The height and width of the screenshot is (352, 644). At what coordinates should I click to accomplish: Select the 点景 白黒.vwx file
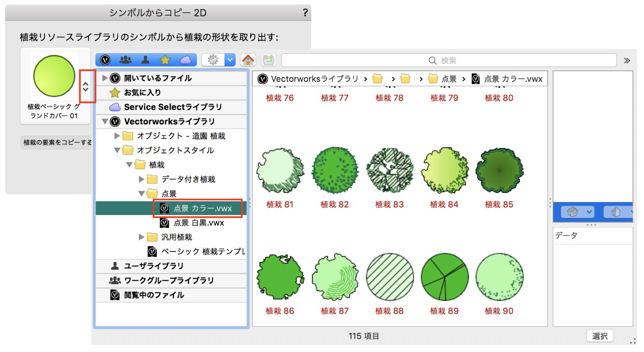coord(171,223)
